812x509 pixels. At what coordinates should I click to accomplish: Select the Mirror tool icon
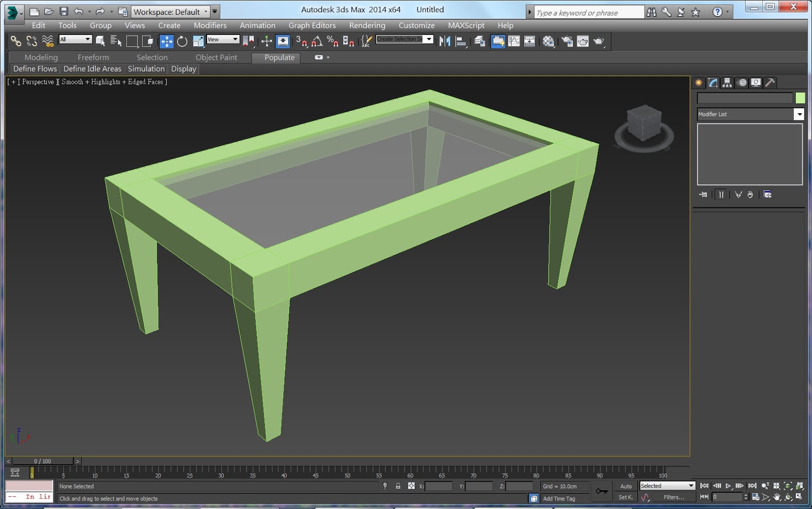[x=446, y=41]
